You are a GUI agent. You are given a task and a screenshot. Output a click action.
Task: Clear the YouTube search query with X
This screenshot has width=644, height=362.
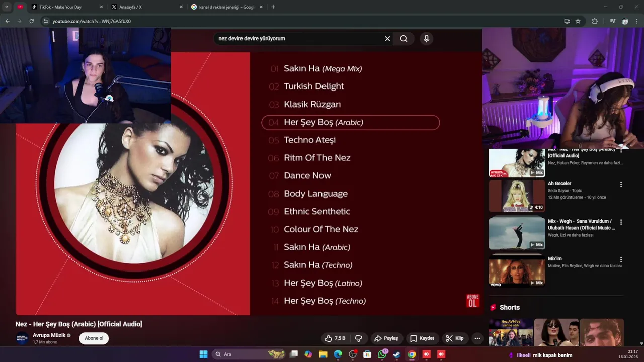pyautogui.click(x=387, y=39)
